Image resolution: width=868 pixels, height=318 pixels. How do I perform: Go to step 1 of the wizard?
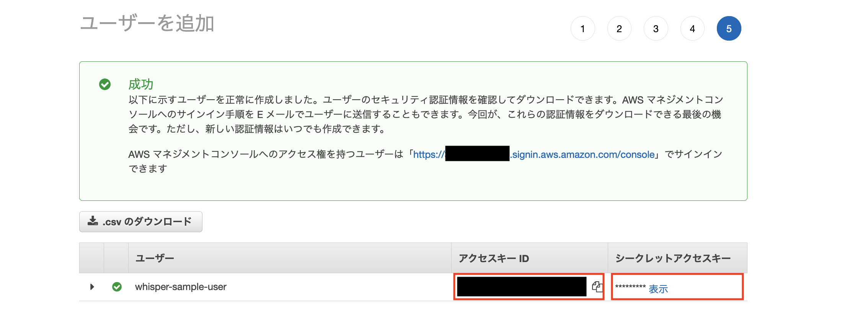click(x=582, y=28)
